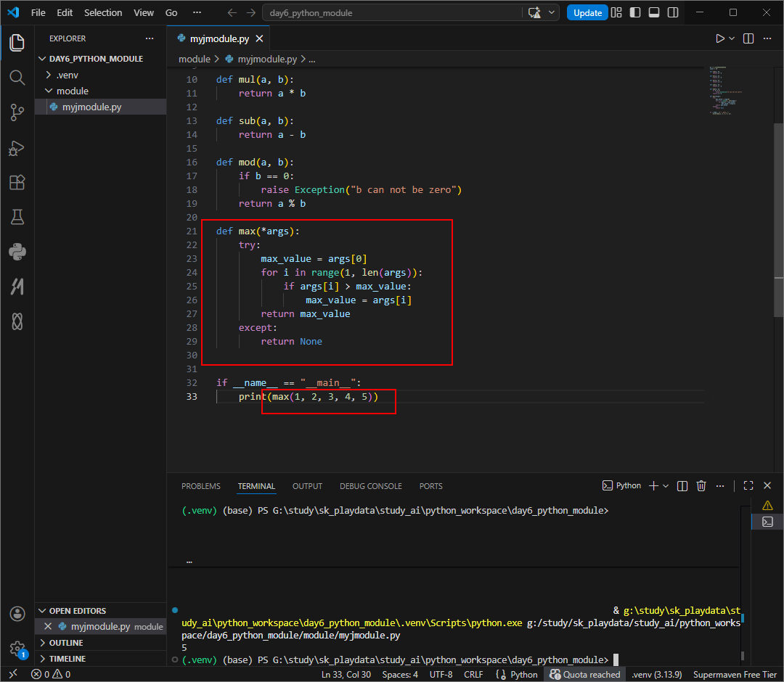Change encoding via UTF-8 status item

click(441, 675)
